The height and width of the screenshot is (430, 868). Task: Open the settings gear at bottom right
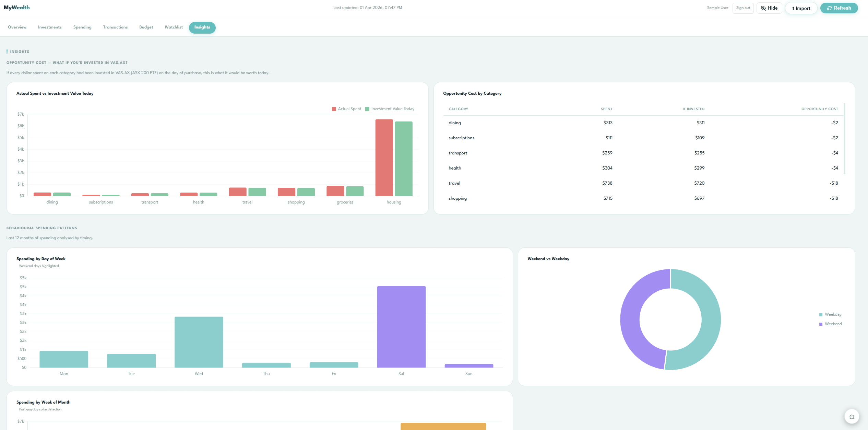(852, 416)
